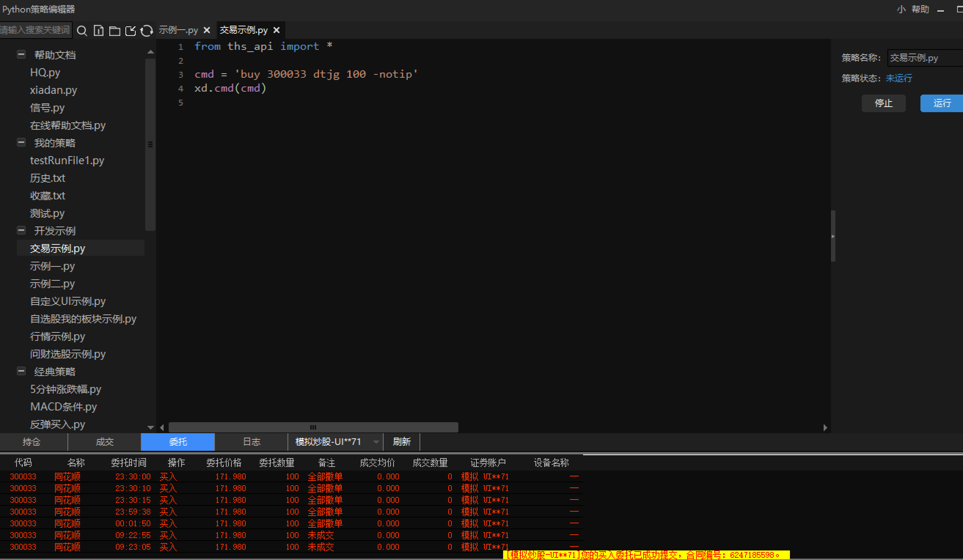The image size is (963, 560).
Task: Select the 委托 tab
Action: click(178, 442)
